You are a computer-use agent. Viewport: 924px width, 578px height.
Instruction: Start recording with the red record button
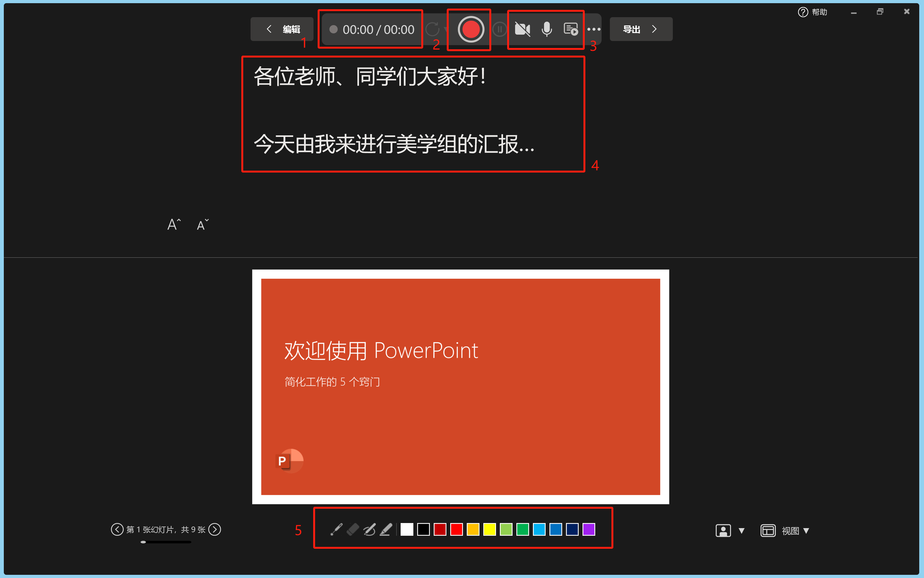coord(471,30)
